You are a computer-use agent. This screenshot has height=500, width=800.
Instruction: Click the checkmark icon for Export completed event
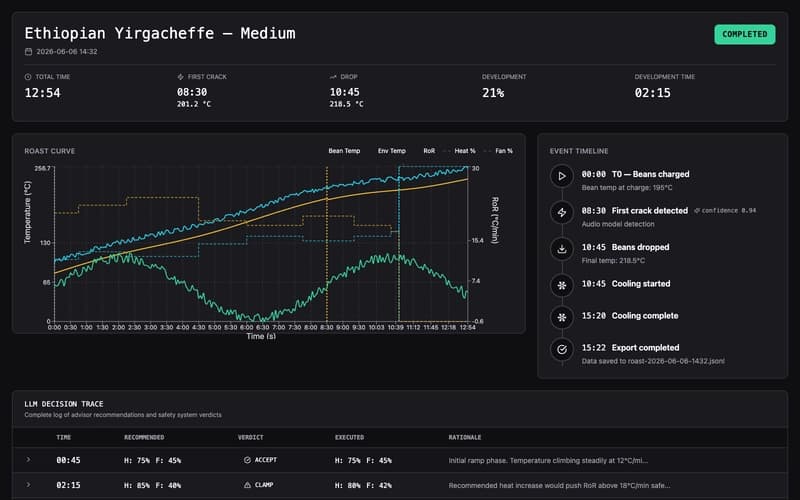coord(562,349)
